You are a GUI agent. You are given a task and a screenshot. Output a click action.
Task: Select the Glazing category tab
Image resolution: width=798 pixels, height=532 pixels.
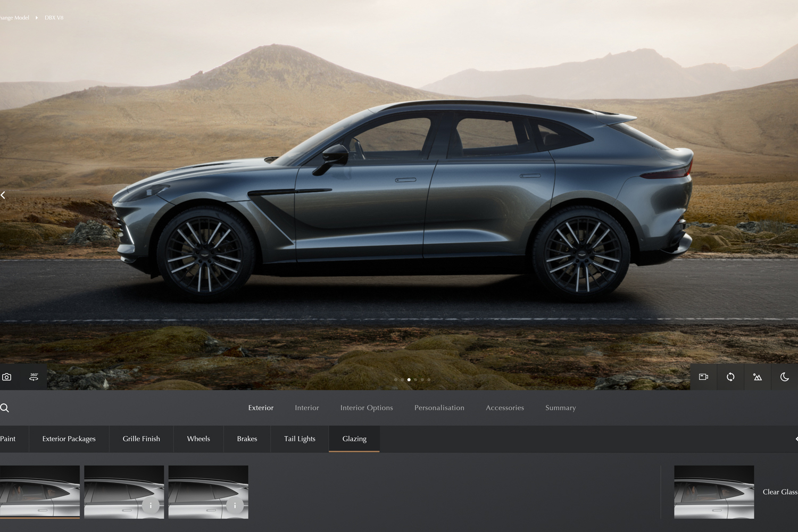click(354, 439)
